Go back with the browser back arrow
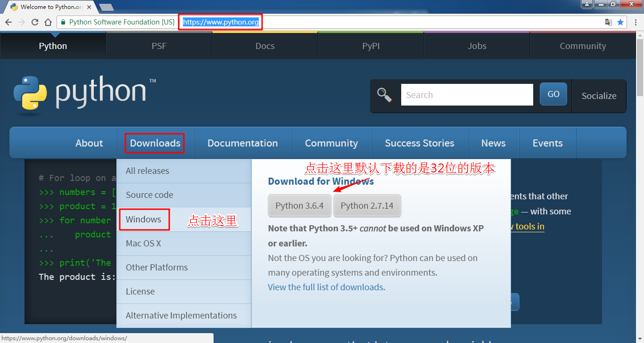Screen dimensions: 644x343 (x=8, y=22)
